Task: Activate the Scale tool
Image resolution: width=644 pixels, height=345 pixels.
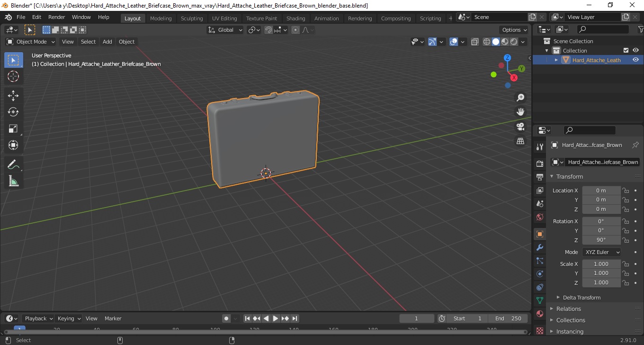Action: (x=13, y=128)
